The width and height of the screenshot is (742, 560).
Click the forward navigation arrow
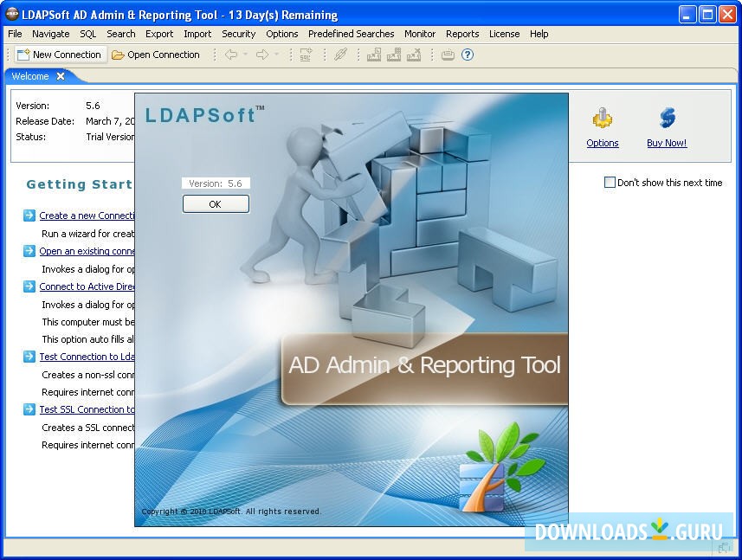click(261, 55)
